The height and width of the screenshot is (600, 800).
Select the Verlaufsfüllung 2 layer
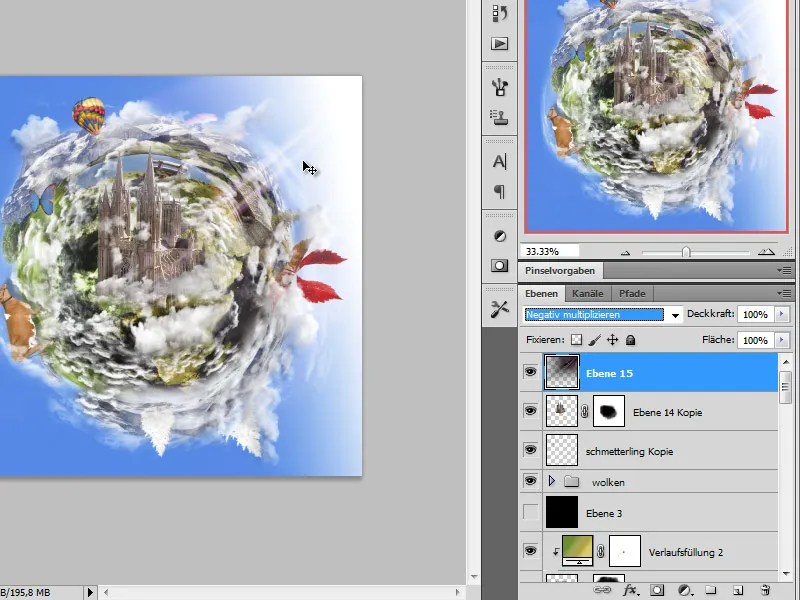click(661, 552)
